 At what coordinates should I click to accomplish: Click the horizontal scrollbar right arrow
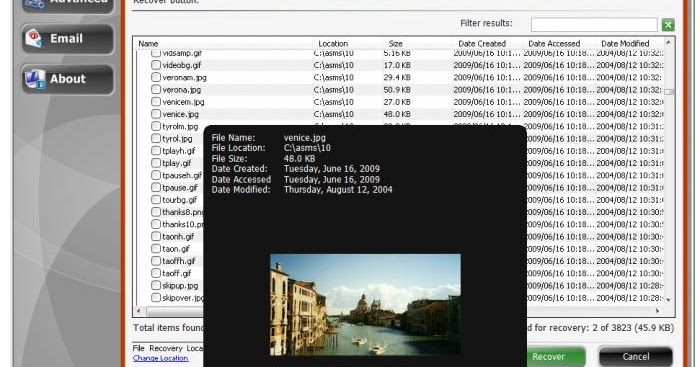click(657, 310)
